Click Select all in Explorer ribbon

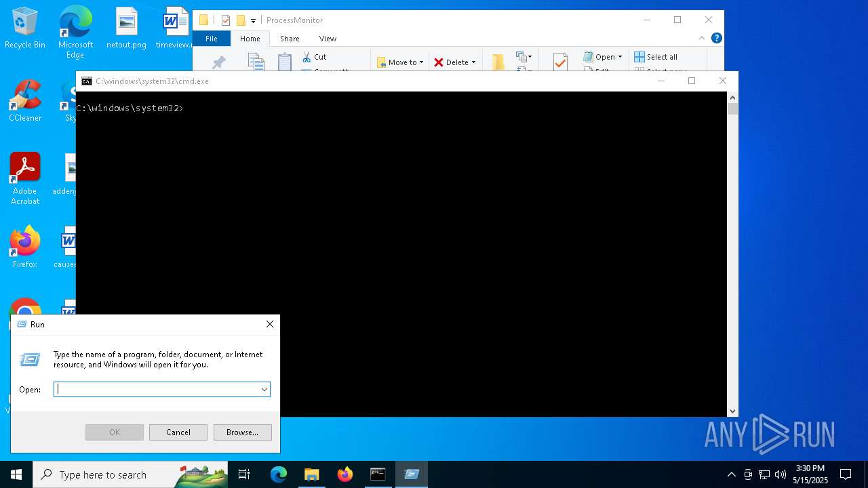[656, 57]
